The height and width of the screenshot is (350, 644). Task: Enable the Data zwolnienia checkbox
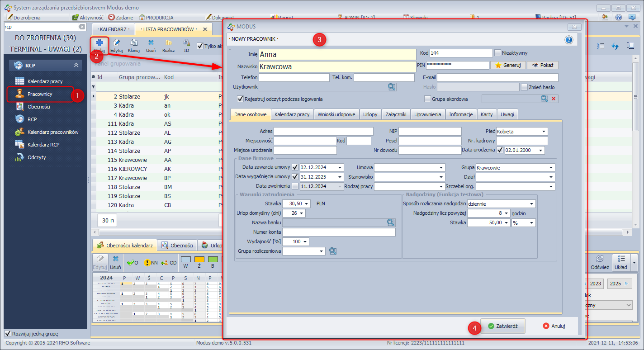295,186
